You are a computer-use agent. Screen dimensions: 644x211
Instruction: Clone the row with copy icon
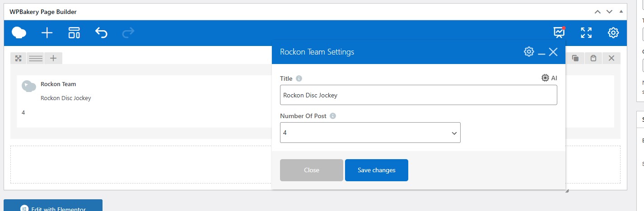click(575, 58)
